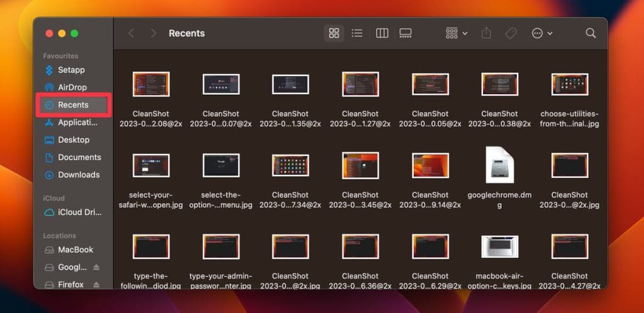The image size is (644, 313).
Task: Switch to list view
Action: pyautogui.click(x=357, y=33)
